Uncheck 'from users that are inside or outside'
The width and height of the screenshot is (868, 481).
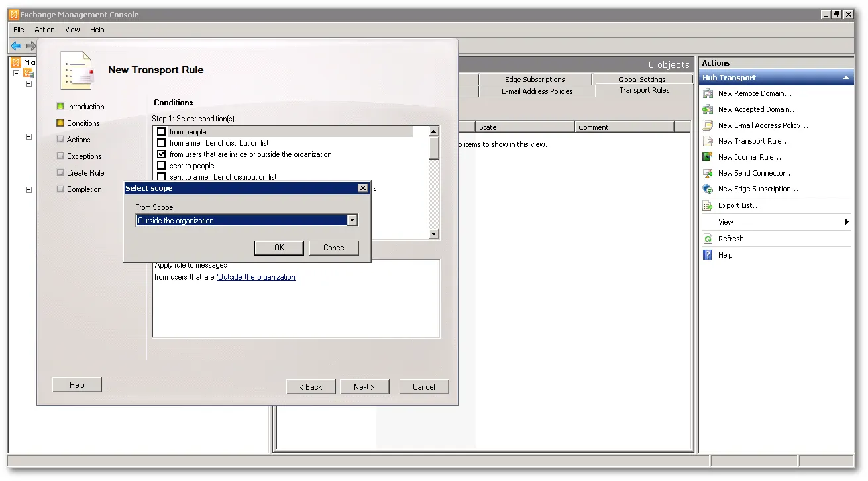click(161, 154)
